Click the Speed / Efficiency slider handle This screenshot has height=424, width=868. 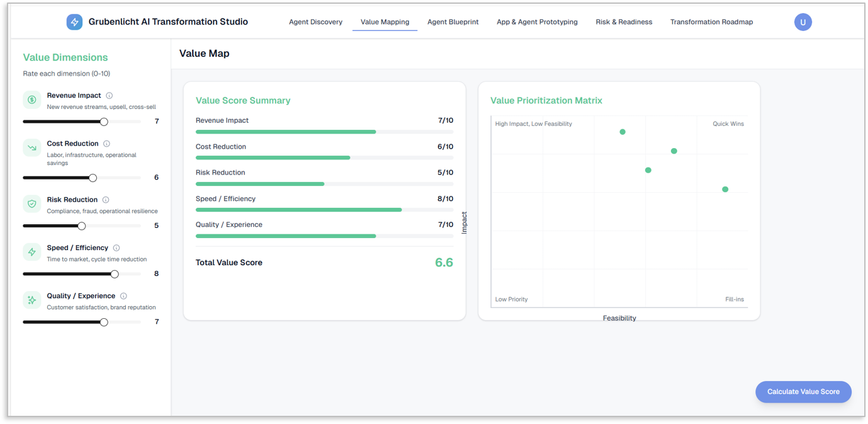pyautogui.click(x=115, y=274)
